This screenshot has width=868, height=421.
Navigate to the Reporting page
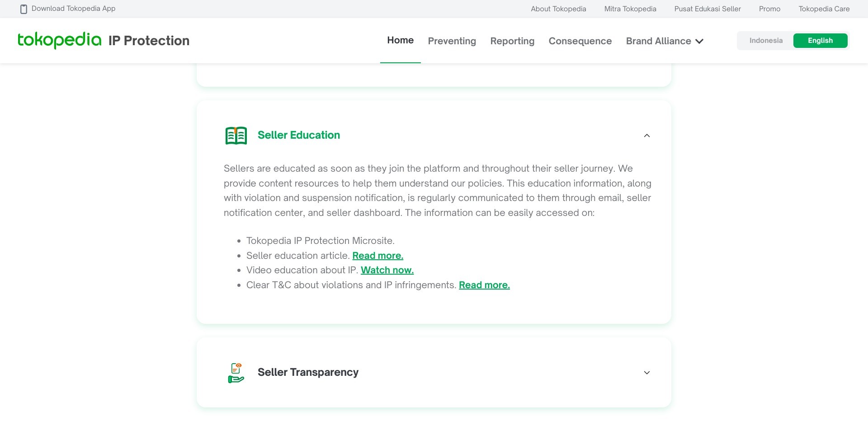click(512, 41)
